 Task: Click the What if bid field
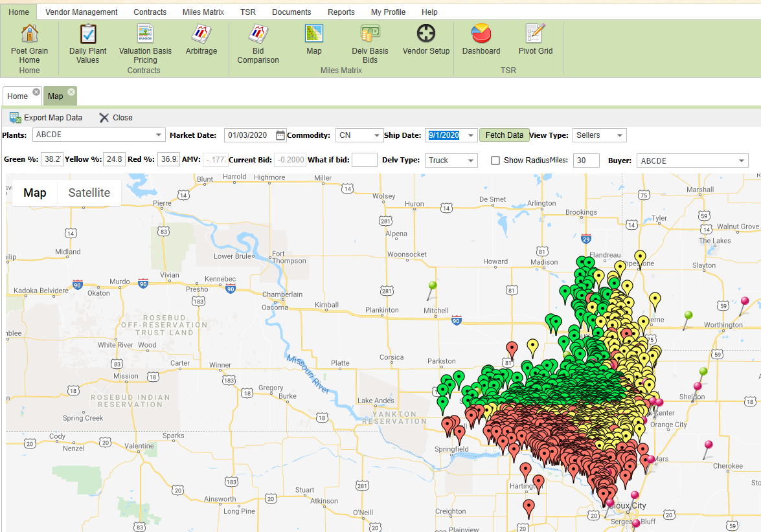(x=364, y=160)
